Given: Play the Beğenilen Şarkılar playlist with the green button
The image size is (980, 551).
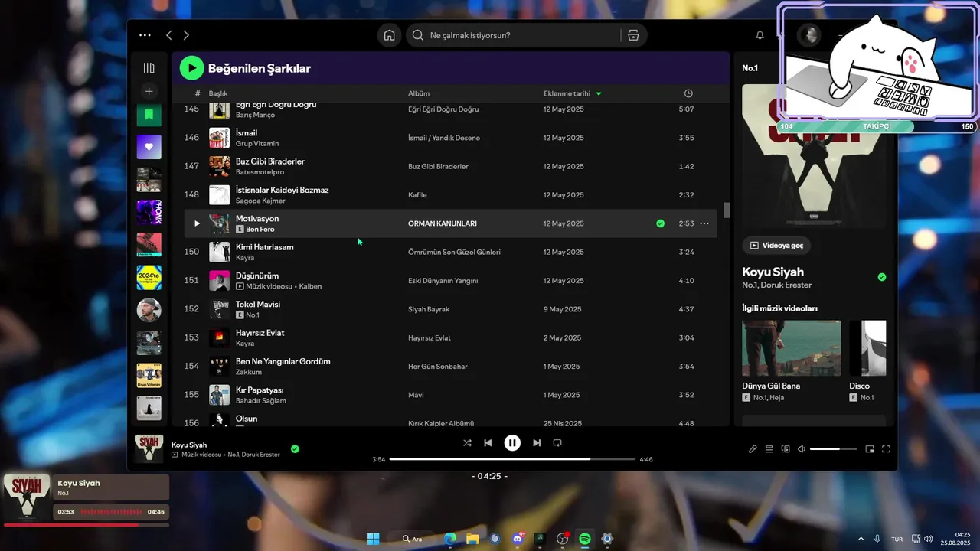Looking at the screenshot, I should 191,68.
